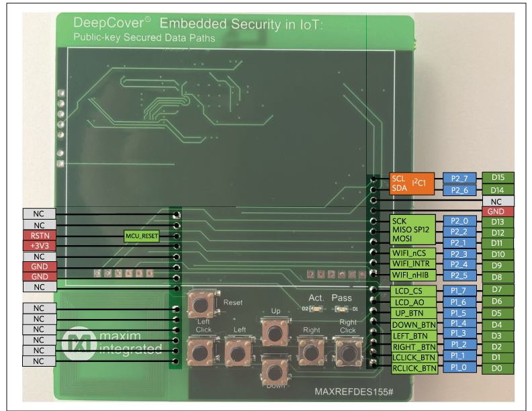
Task: Click the Pass LED indicator D1
Action: pyautogui.click(x=341, y=309)
